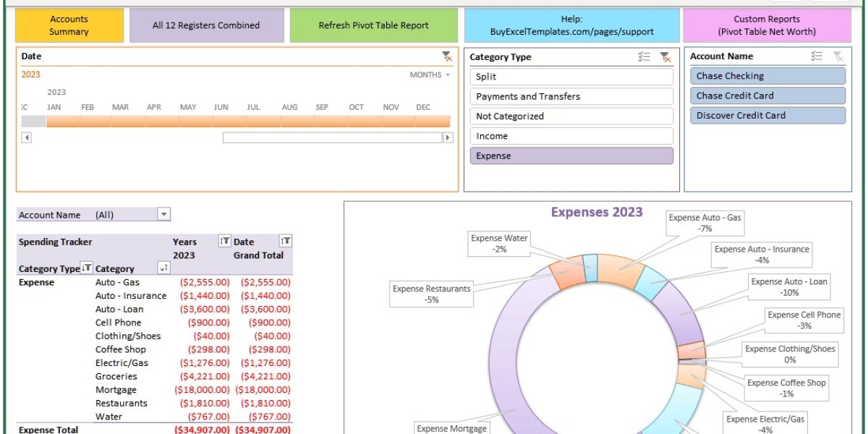The height and width of the screenshot is (434, 868).
Task: Go to Accounts Summary
Action: 69,25
